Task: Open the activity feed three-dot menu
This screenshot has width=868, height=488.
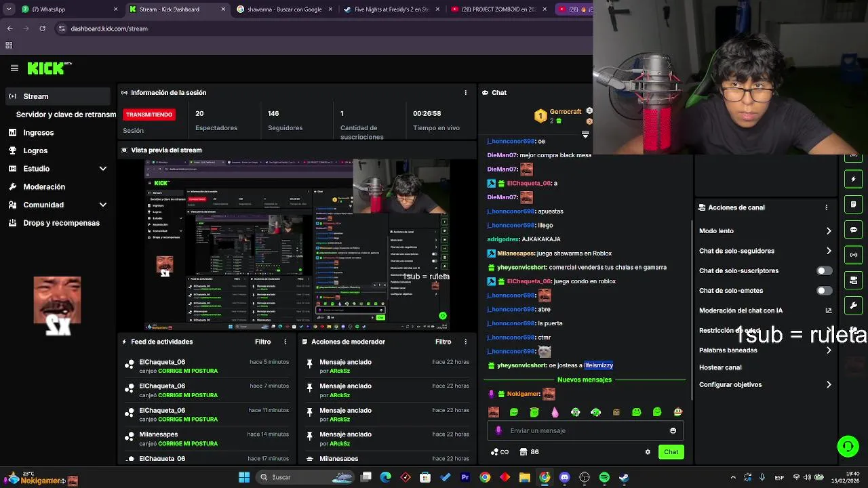Action: 285,342
